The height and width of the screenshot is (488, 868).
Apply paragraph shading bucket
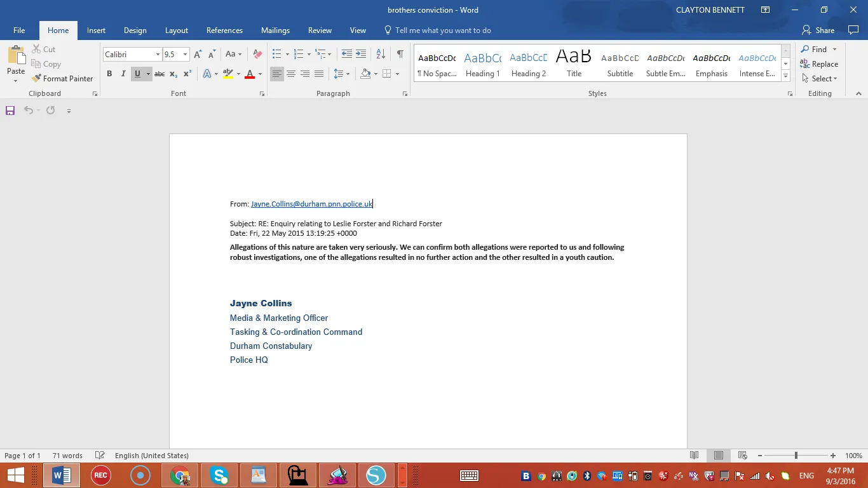point(365,74)
